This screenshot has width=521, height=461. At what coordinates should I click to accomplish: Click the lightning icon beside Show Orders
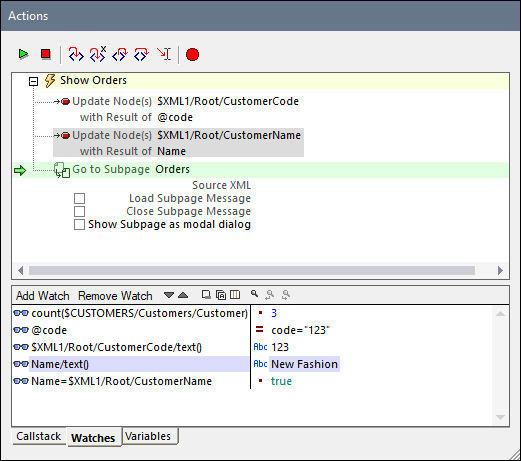pyautogui.click(x=50, y=81)
